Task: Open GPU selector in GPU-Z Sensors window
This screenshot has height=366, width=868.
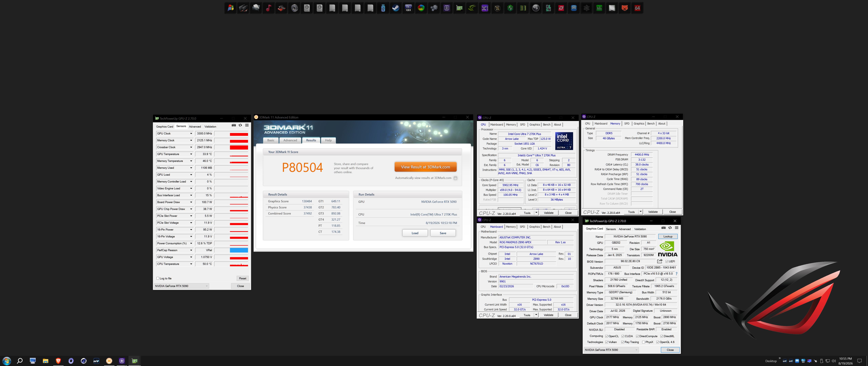Action: (182, 286)
